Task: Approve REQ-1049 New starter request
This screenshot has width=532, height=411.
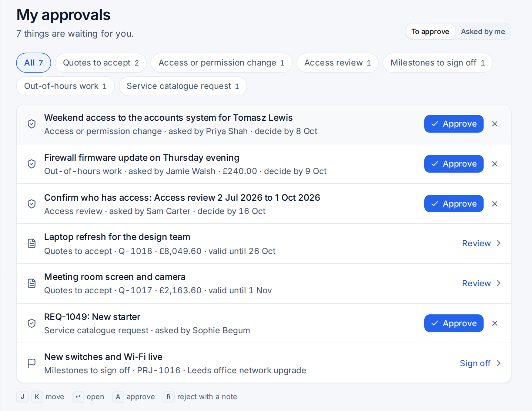Action: pyautogui.click(x=454, y=323)
